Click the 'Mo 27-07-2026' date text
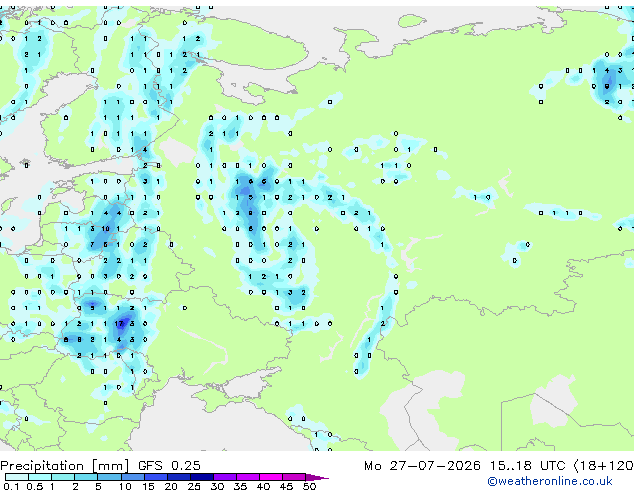The image size is (634, 490). click(422, 466)
